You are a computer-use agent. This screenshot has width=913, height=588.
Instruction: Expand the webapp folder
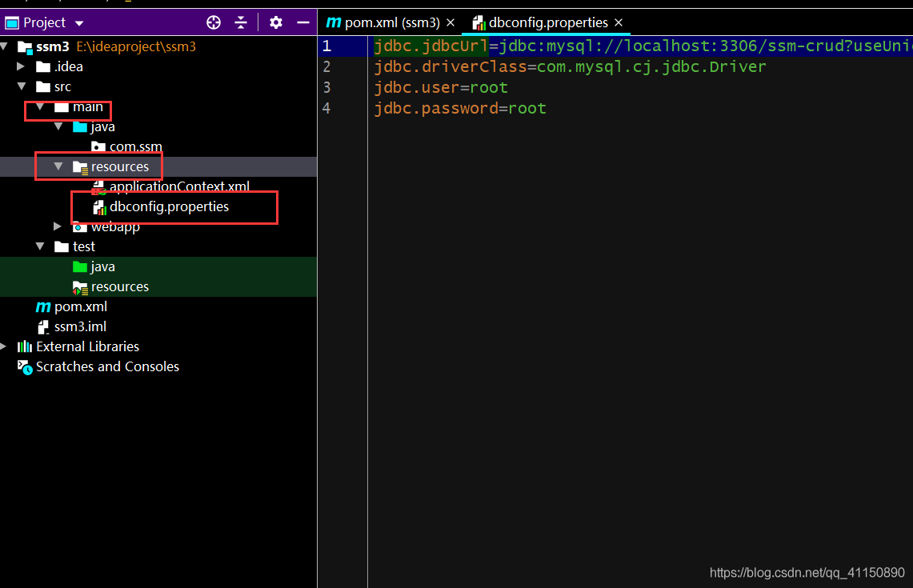click(x=58, y=227)
